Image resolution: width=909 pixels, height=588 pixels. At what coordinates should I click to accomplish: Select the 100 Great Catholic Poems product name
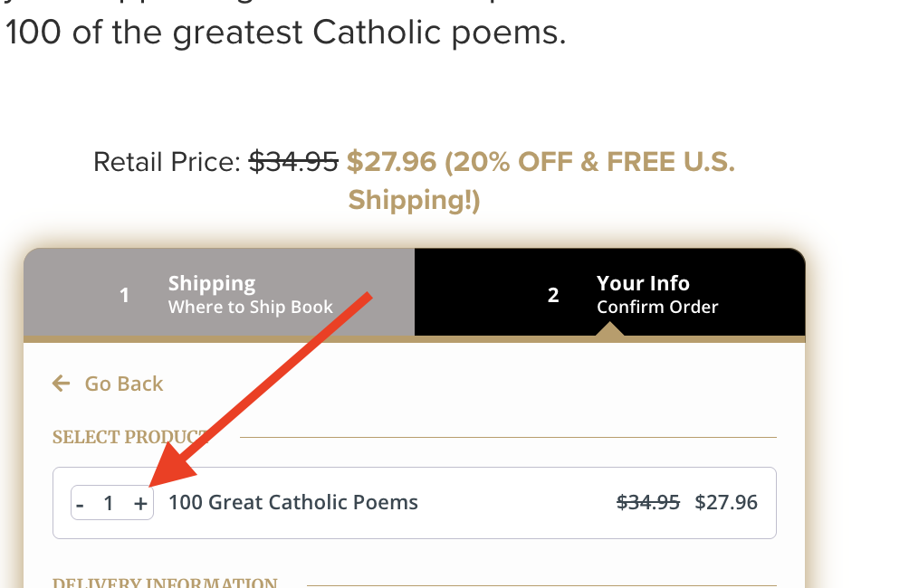[x=293, y=502]
